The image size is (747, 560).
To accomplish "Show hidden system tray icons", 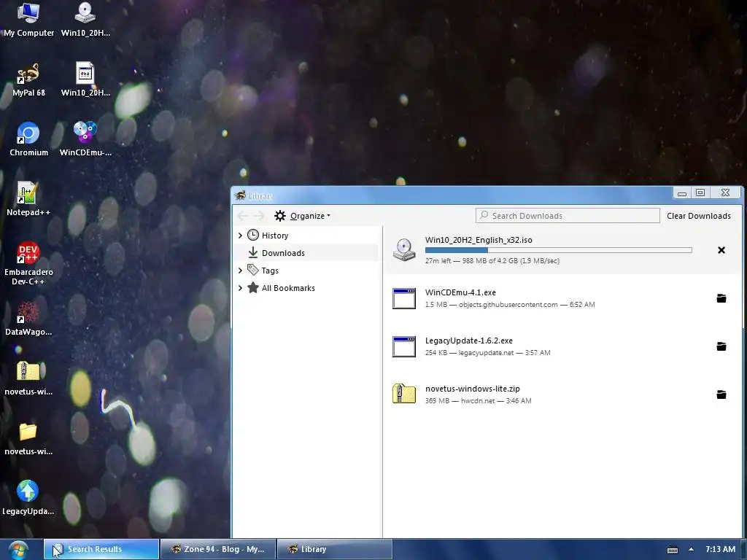I will (x=692, y=549).
